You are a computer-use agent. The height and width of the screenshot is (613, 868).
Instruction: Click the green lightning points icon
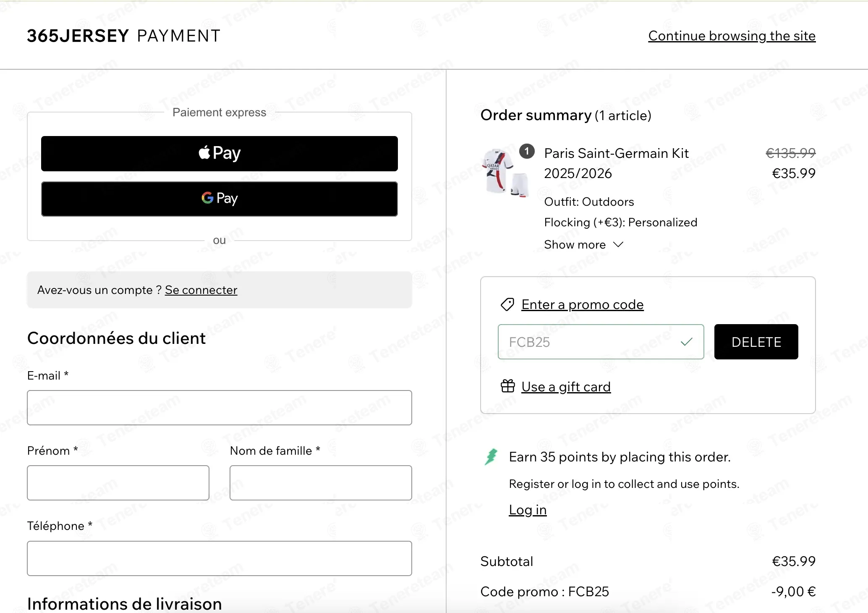tap(491, 457)
